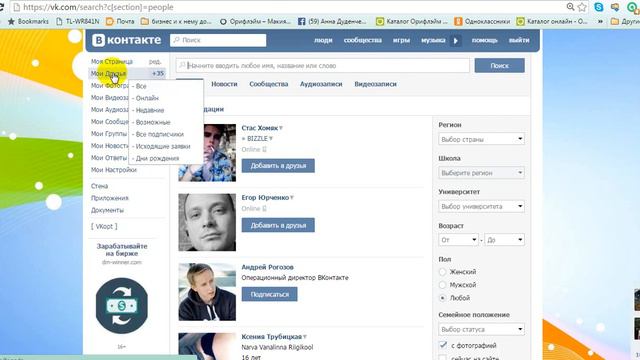Viewport: 640px width, 360px height.
Task: Open the Bookmarks star shortcut
Action: click(28, 21)
